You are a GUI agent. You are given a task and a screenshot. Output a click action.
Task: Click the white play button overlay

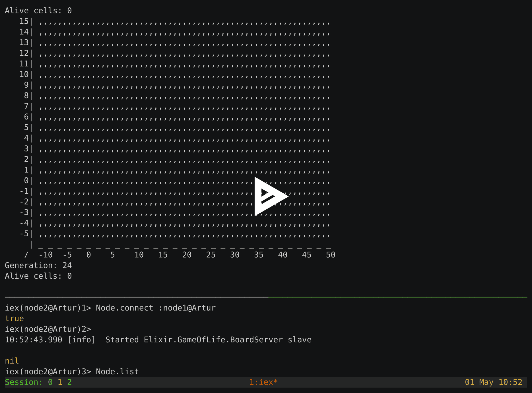271,196
